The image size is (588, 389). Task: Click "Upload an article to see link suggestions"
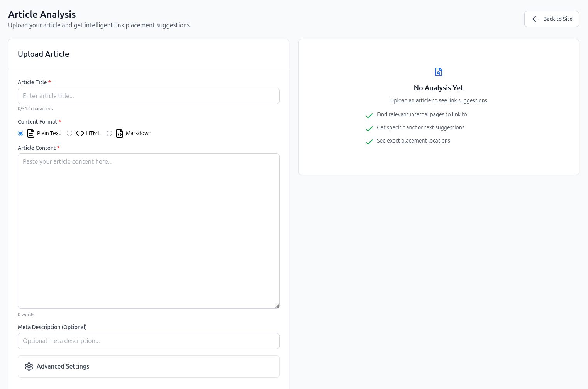click(x=439, y=100)
